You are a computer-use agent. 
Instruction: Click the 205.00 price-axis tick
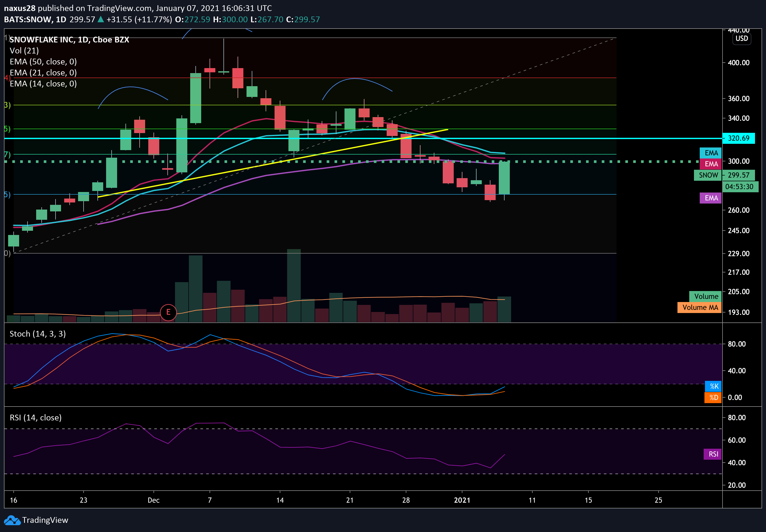738,292
